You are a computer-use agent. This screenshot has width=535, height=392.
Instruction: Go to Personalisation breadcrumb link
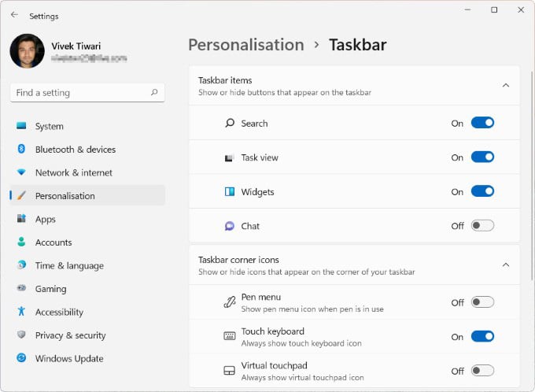(x=245, y=45)
